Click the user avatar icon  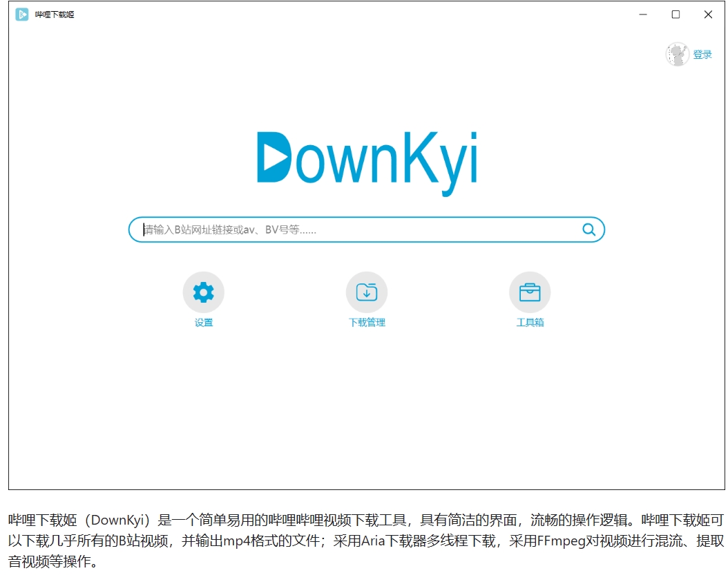[x=678, y=55]
